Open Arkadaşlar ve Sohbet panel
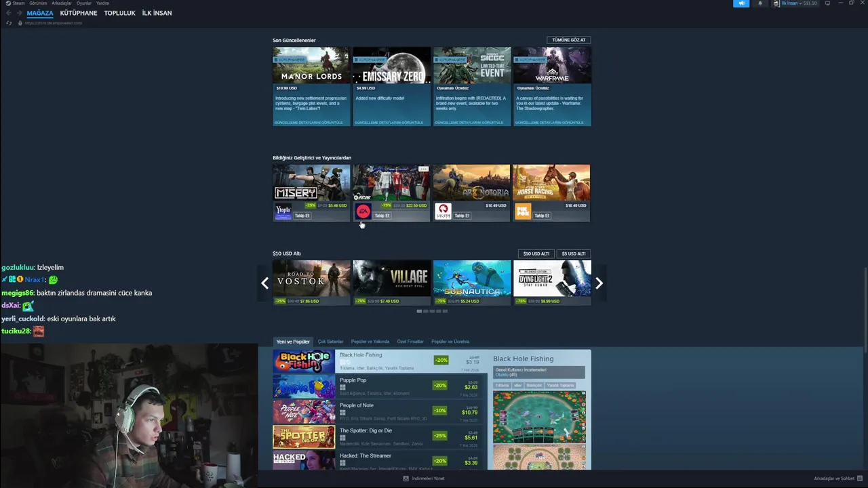Viewport: 868px width, 488px height. point(838,479)
